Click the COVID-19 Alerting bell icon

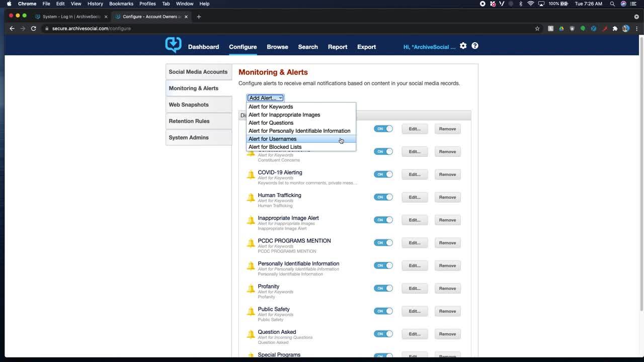tap(251, 175)
